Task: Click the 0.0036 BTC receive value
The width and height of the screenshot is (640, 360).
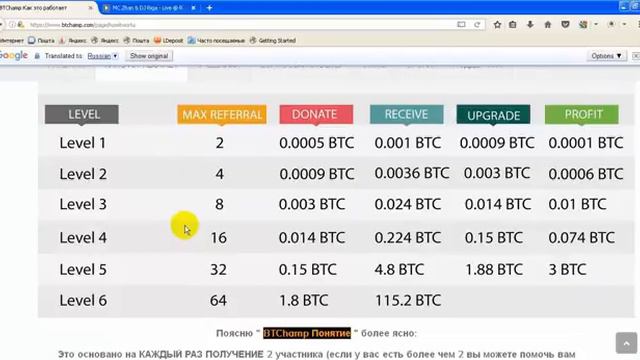Action: [412, 173]
